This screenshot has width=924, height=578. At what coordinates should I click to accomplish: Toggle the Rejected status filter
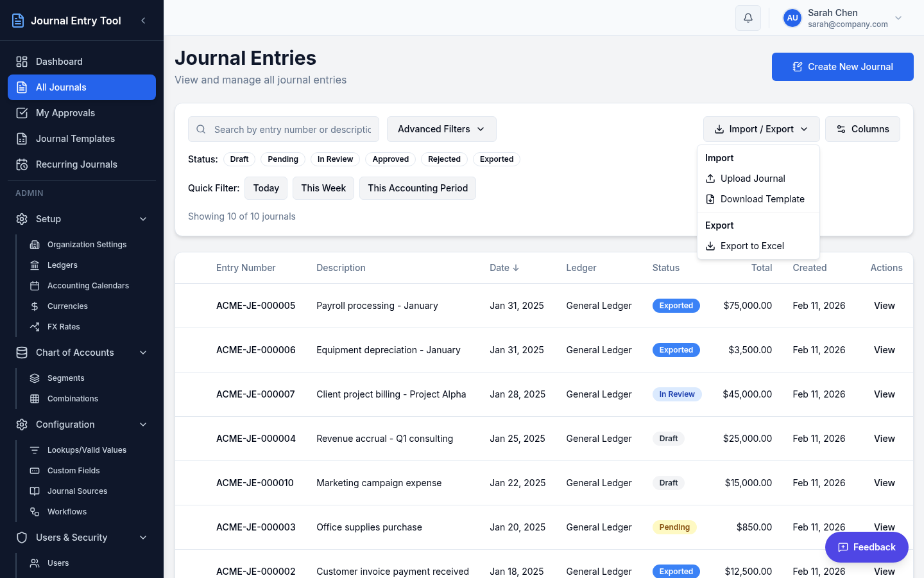[x=444, y=159]
